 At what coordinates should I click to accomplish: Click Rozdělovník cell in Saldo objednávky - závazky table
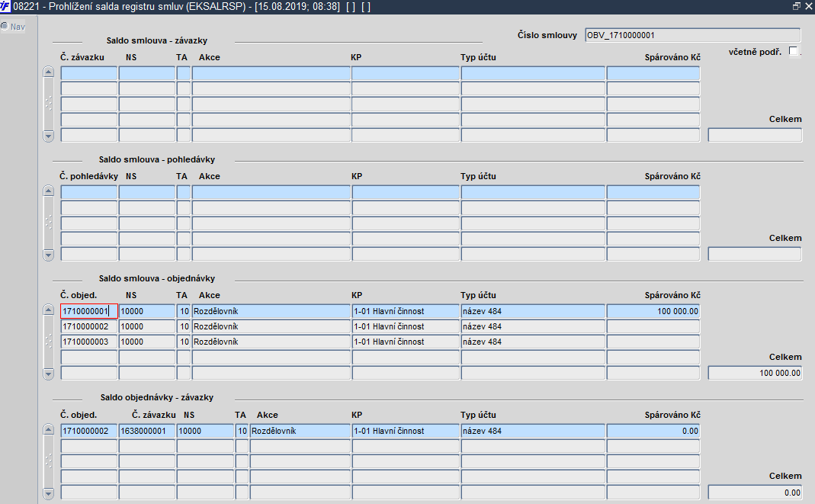click(x=300, y=431)
